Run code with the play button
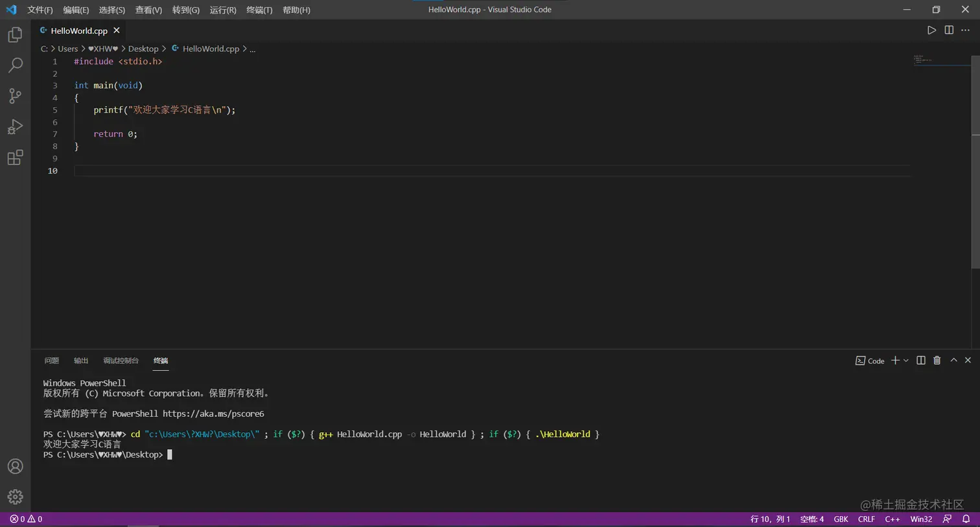Viewport: 980px width, 527px height. tap(931, 30)
